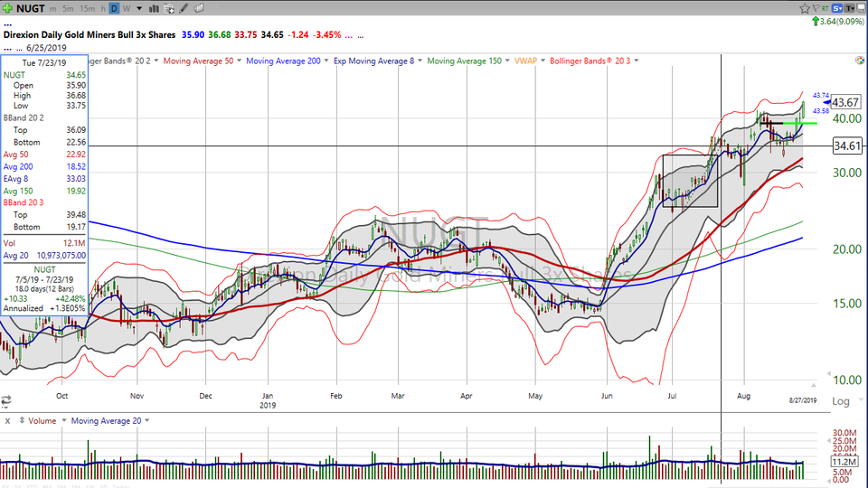Open the chart settings icon with gear
868x488 pixels.
(169, 8)
